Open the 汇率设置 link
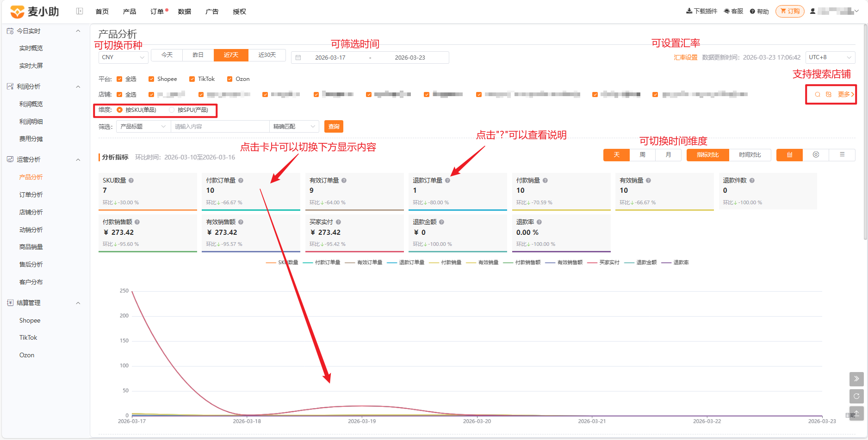The image size is (868, 440). click(x=685, y=57)
